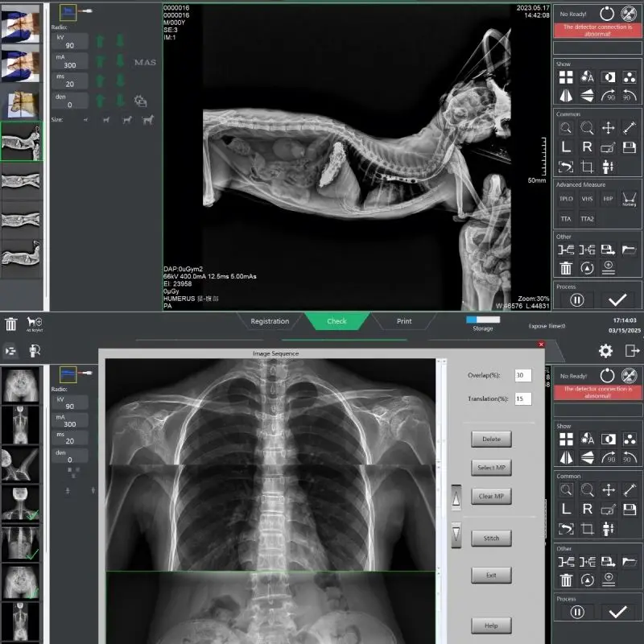The image size is (644, 644).
Task: Select the largest animal size icon
Action: (x=148, y=119)
